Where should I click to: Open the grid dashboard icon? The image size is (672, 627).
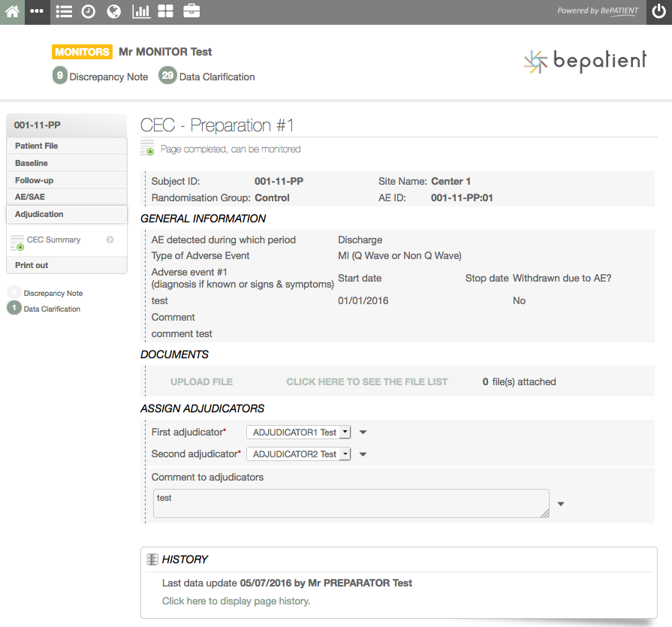click(x=165, y=11)
